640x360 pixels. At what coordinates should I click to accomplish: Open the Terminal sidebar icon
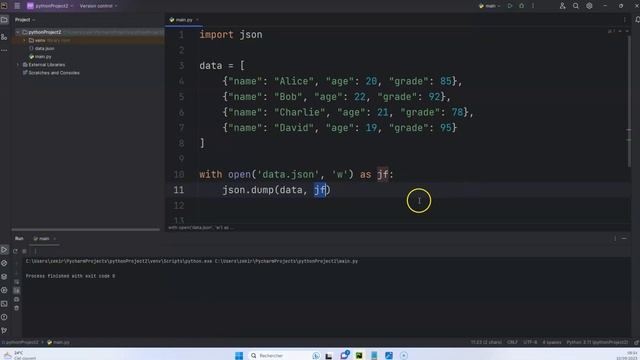4,304
